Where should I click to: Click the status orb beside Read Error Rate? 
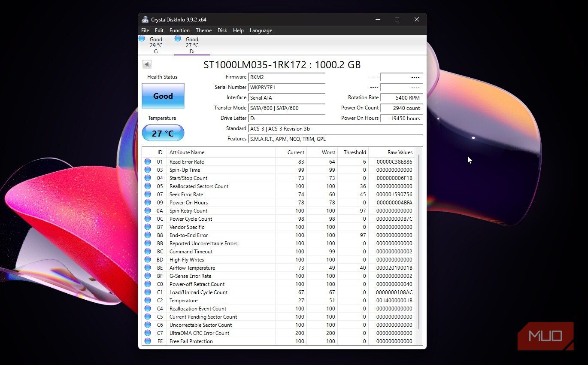tap(148, 162)
